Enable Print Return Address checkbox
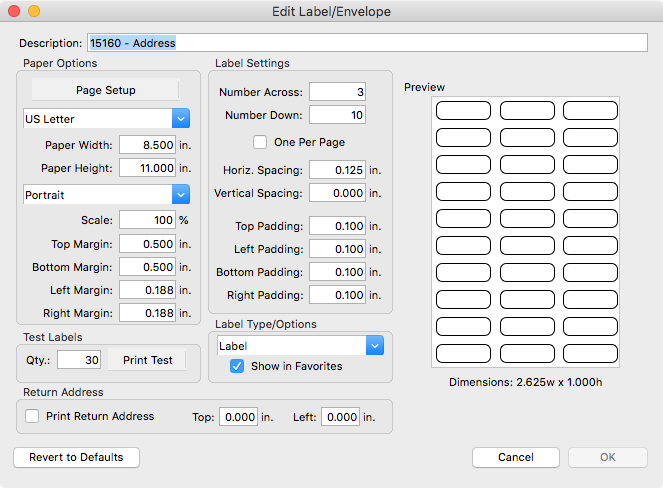Screen dimensions: 663x488 (33, 416)
